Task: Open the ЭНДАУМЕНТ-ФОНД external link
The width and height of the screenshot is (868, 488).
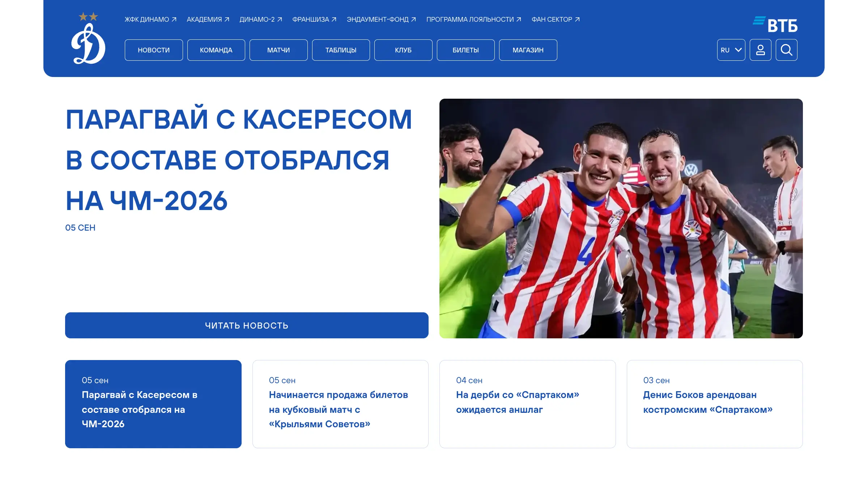Action: coord(381,20)
